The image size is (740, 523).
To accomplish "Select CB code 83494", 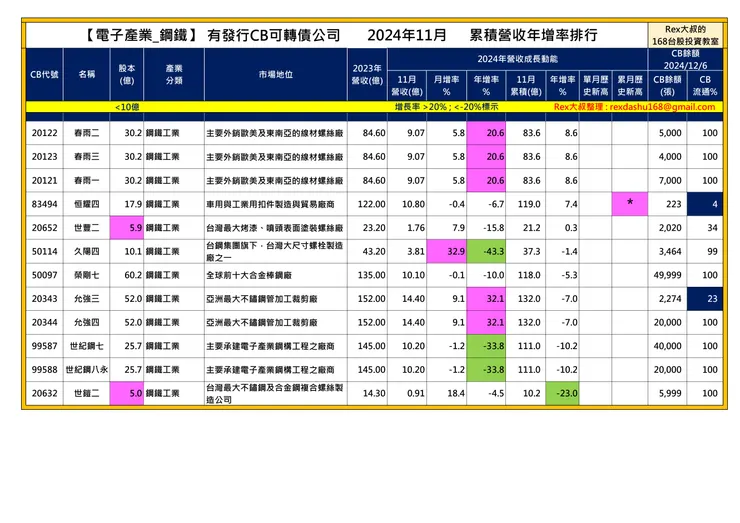I will (44, 204).
